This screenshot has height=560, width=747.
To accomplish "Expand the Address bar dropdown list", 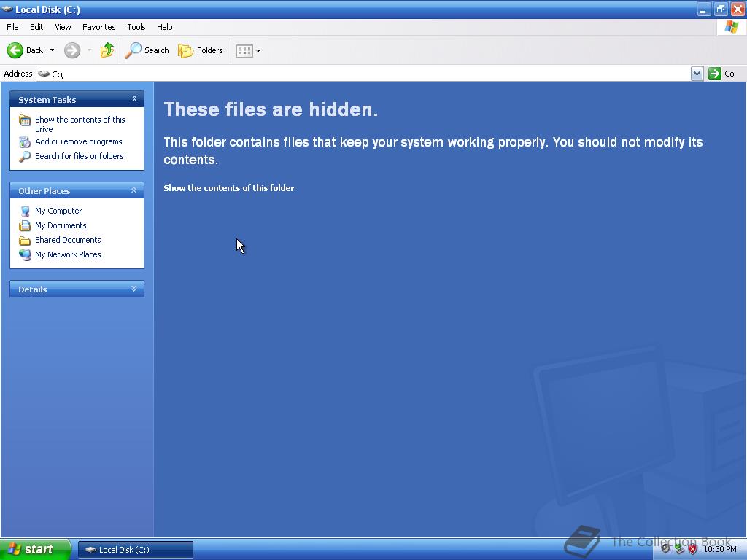I will [x=697, y=74].
